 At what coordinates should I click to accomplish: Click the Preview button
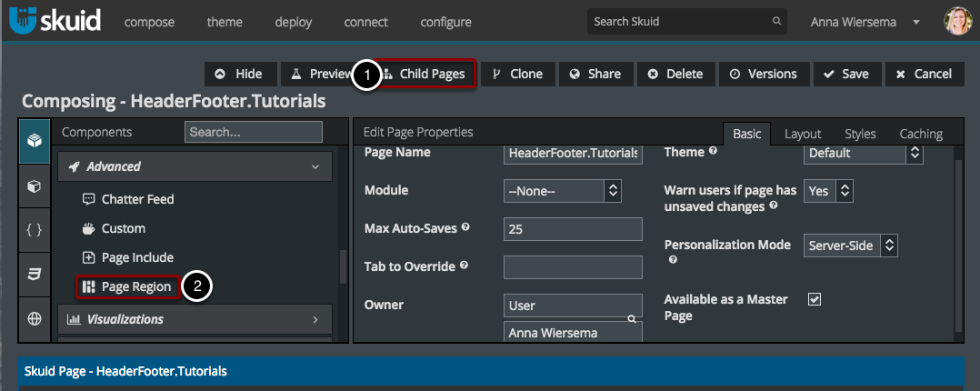pyautogui.click(x=317, y=74)
